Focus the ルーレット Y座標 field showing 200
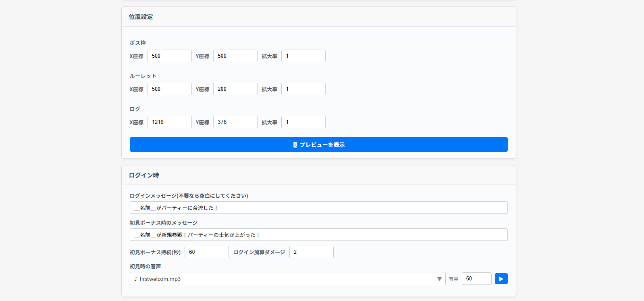 coord(235,89)
